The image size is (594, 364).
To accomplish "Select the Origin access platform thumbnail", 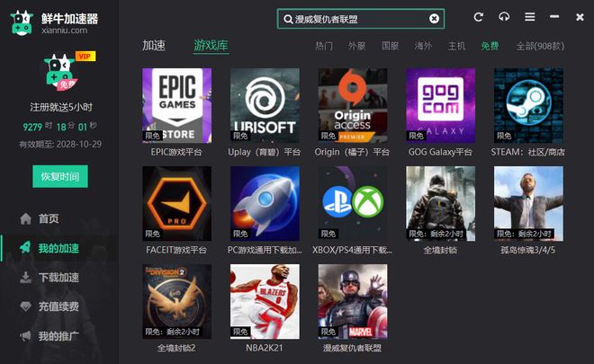I will 353,105.
